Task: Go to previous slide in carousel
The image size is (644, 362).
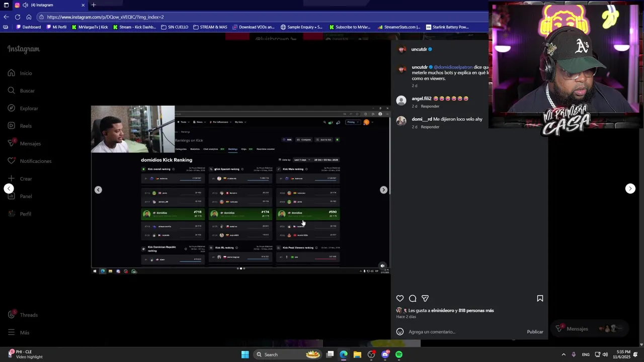Action: (x=98, y=190)
